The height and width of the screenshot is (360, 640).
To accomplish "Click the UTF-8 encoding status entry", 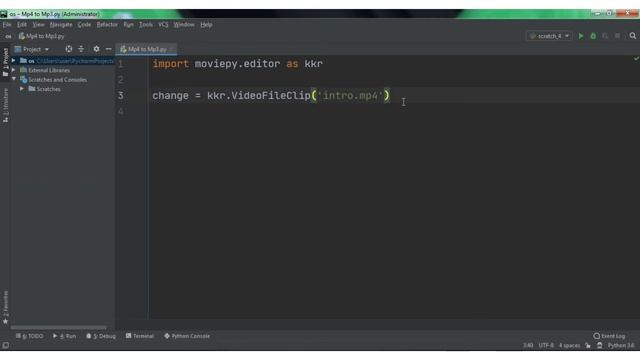I will 546,345.
